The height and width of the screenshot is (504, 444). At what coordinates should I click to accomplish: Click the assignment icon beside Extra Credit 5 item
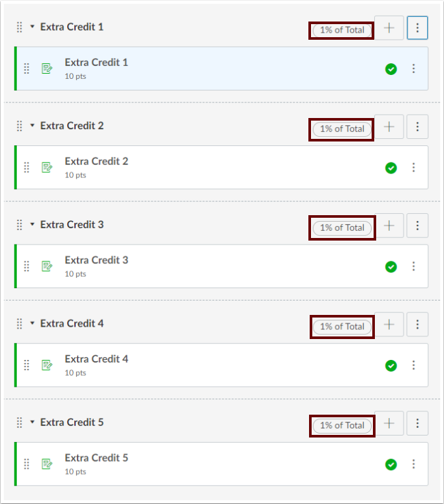coord(47,464)
